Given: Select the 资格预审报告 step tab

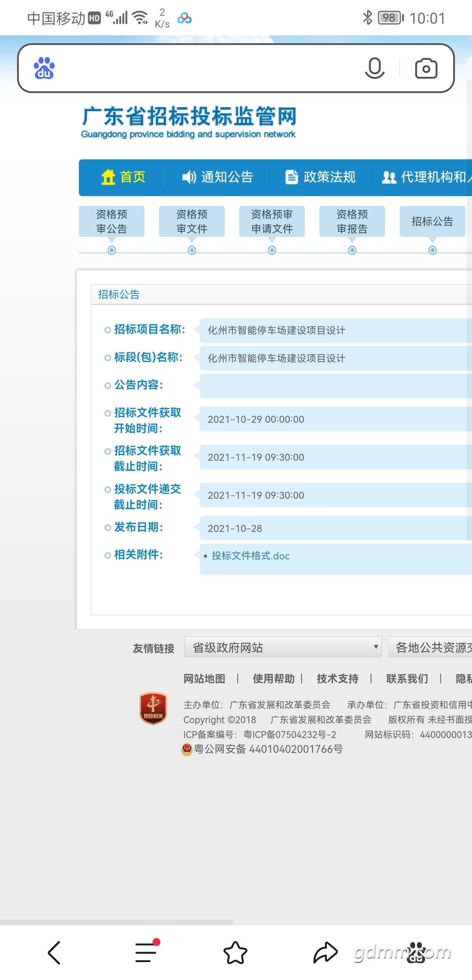Looking at the screenshot, I should [352, 221].
